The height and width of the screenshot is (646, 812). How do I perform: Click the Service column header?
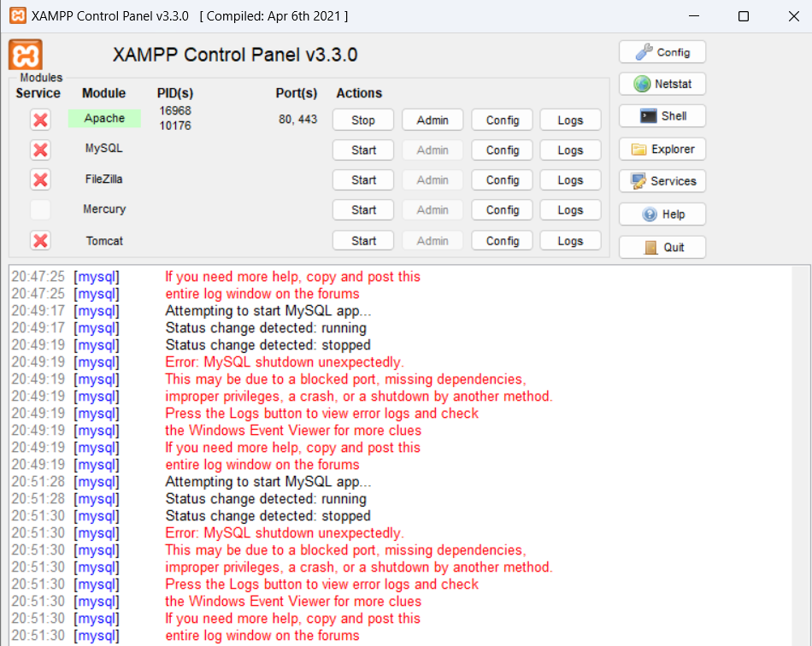pos(38,93)
